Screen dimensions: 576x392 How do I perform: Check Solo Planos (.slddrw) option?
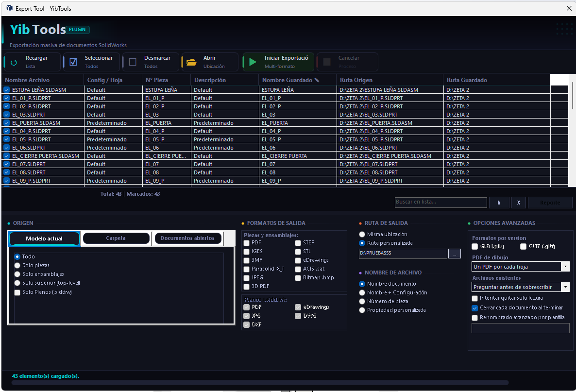pyautogui.click(x=17, y=292)
